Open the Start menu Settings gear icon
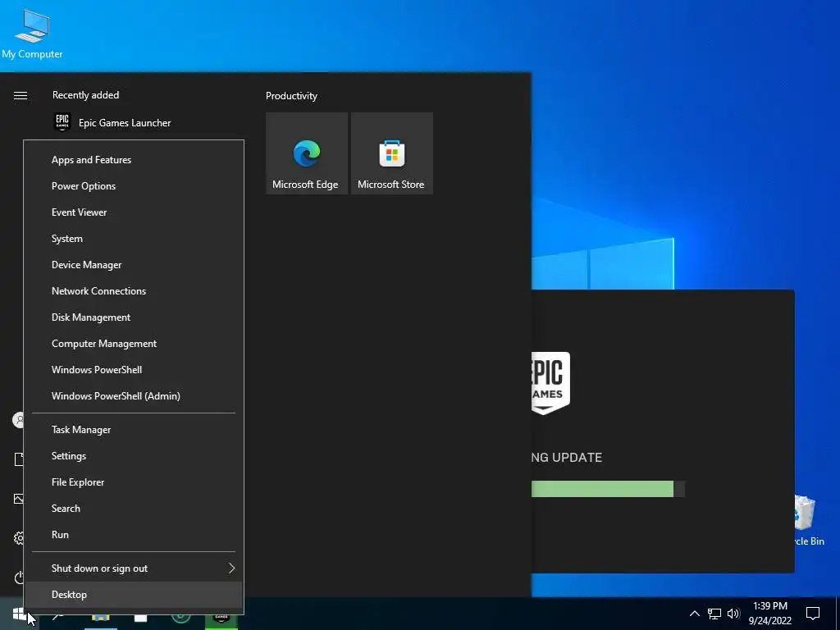Screen dimensions: 840x630 pyautogui.click(x=19, y=538)
